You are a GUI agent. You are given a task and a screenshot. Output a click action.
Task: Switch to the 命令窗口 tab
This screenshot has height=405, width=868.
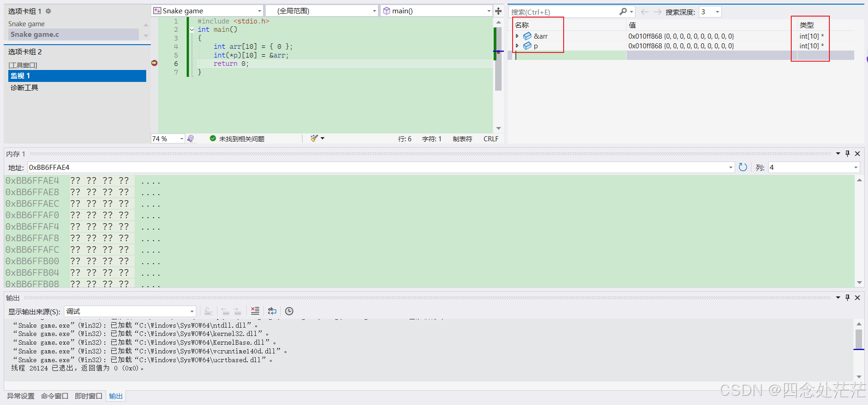click(55, 396)
